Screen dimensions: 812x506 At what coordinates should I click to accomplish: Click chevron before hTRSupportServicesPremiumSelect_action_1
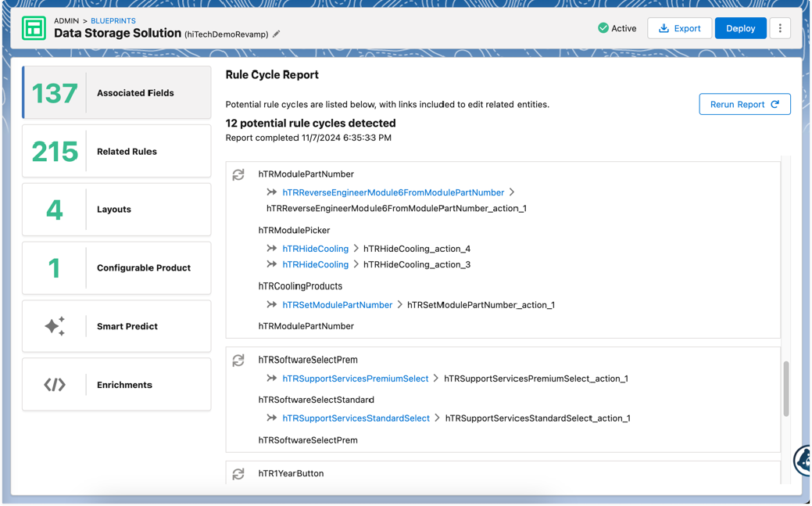tap(436, 379)
